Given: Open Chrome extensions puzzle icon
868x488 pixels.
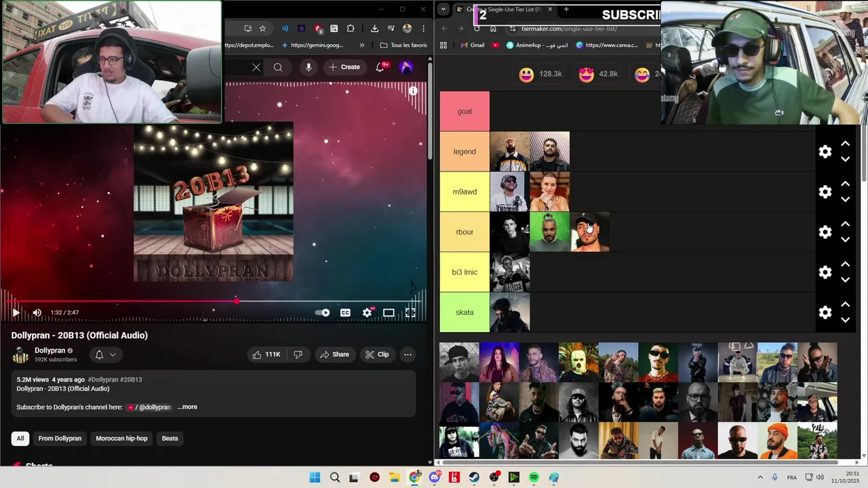Looking at the screenshot, I should (351, 28).
